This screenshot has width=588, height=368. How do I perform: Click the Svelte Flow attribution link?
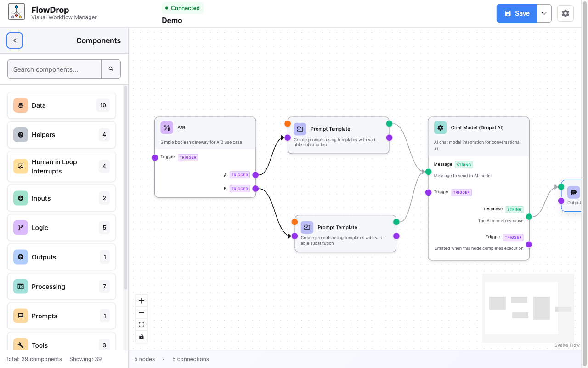[x=567, y=345]
